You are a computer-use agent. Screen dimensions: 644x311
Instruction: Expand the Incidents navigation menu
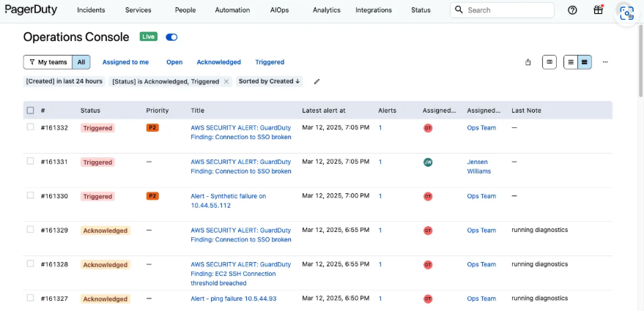[91, 10]
